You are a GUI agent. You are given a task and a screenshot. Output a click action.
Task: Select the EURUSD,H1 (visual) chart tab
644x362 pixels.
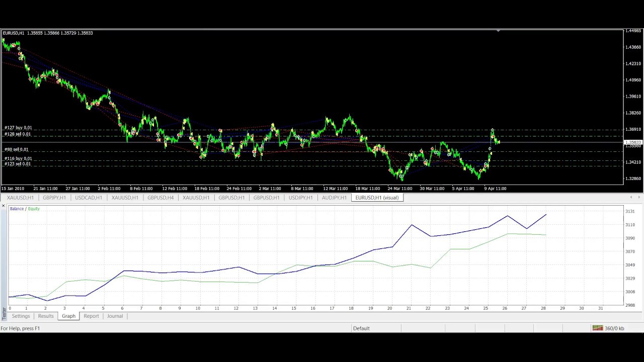(x=377, y=198)
